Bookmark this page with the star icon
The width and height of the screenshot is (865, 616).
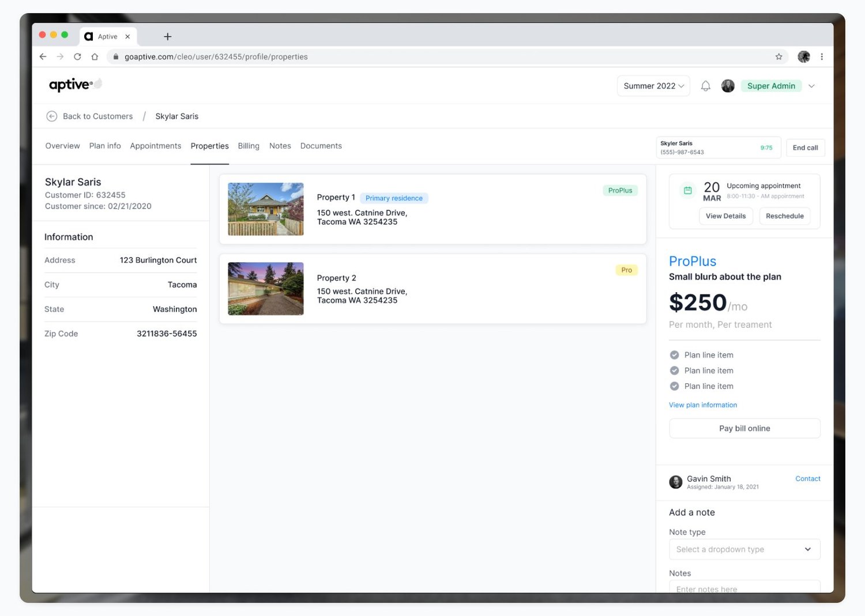point(779,56)
